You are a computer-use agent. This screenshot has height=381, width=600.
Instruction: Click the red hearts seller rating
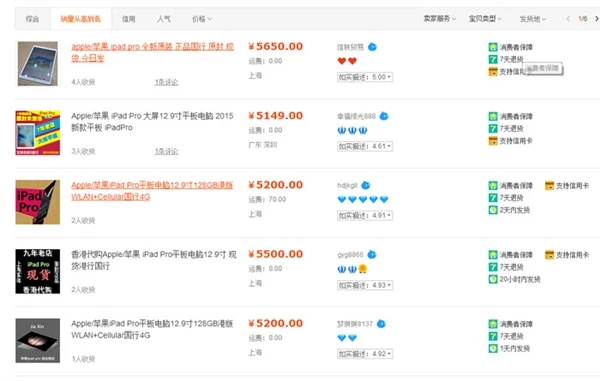pos(347,61)
